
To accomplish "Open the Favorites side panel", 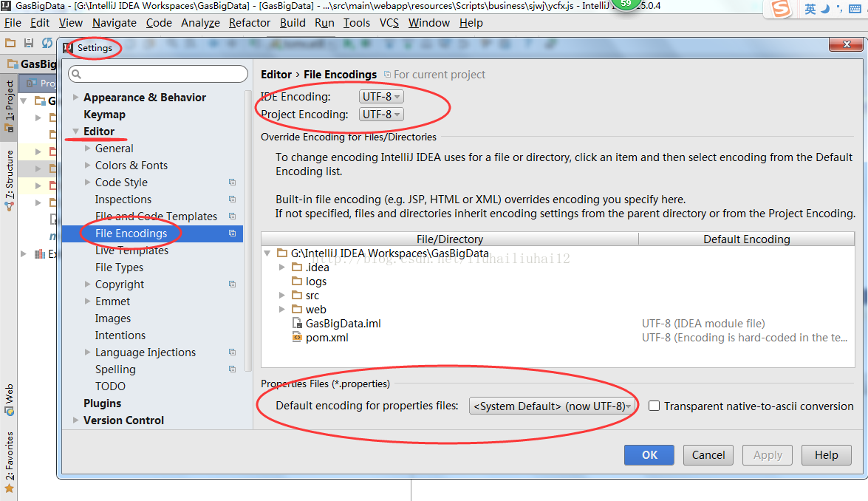I will [x=9, y=458].
